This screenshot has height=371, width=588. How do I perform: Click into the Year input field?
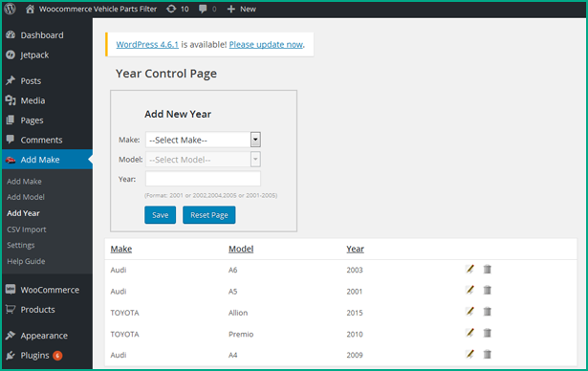pos(203,179)
